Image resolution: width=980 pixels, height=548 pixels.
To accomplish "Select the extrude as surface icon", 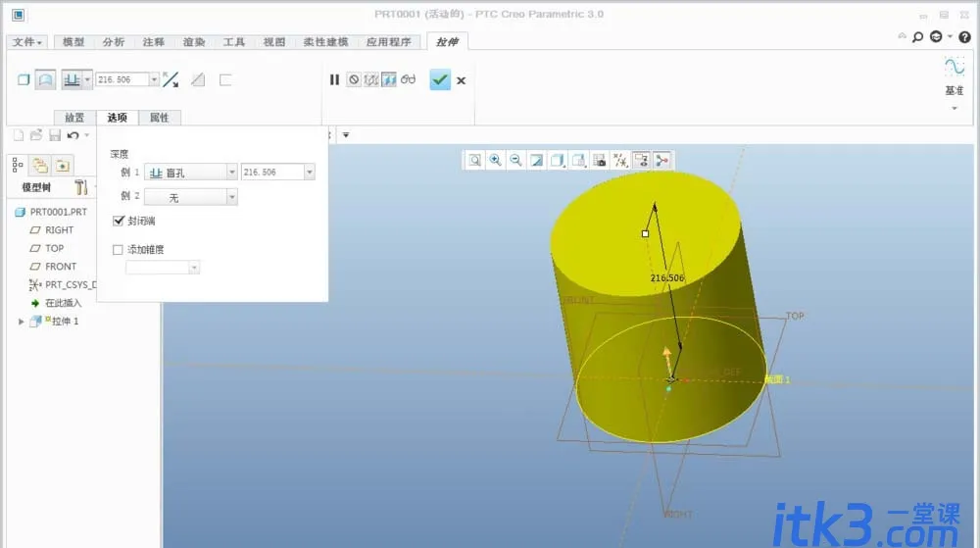I will [x=46, y=80].
